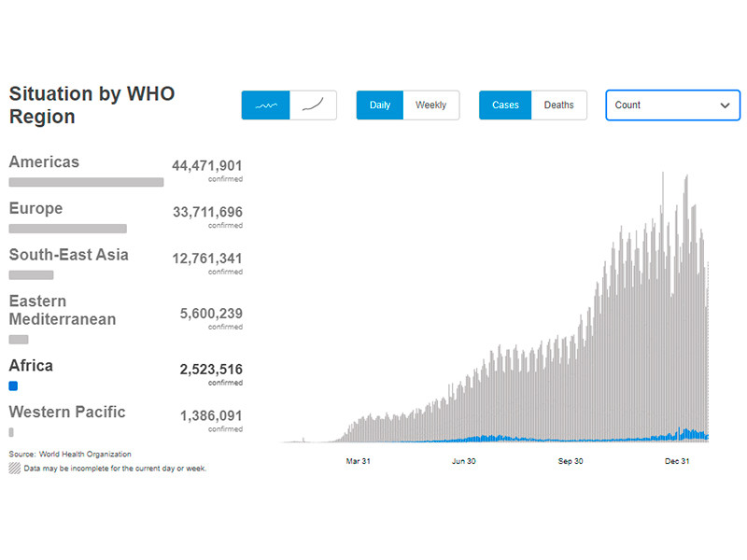Image resolution: width=747 pixels, height=560 pixels.
Task: Click the blue Africa bar swatch
Action: click(x=13, y=385)
